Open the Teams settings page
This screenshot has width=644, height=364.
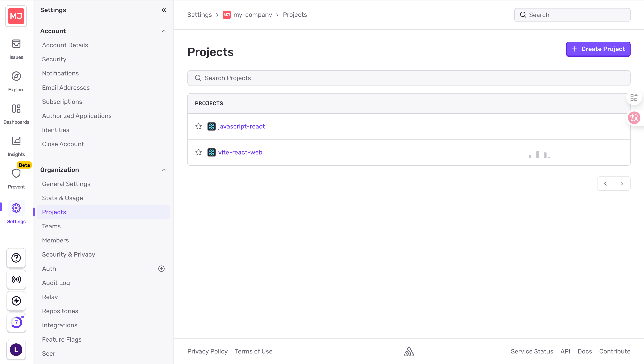[x=51, y=226]
